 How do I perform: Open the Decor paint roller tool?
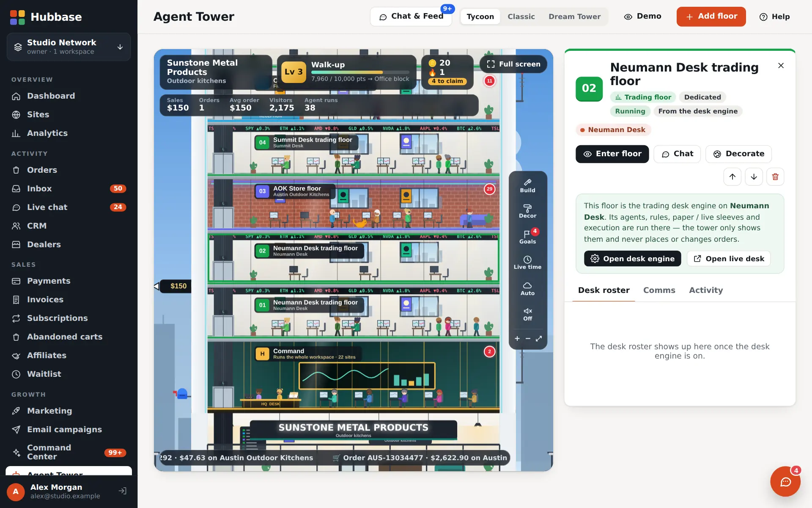527,211
